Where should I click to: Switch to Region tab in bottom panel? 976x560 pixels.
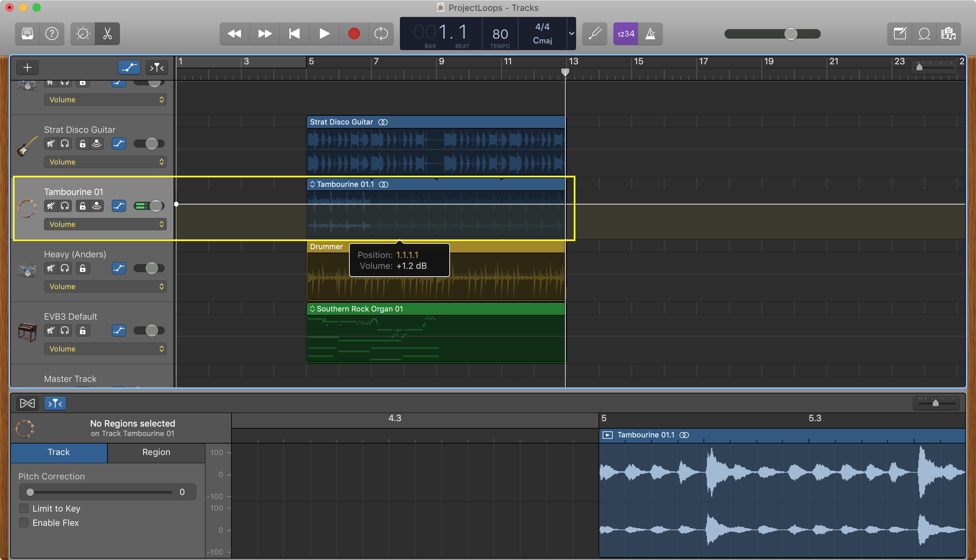[155, 451]
